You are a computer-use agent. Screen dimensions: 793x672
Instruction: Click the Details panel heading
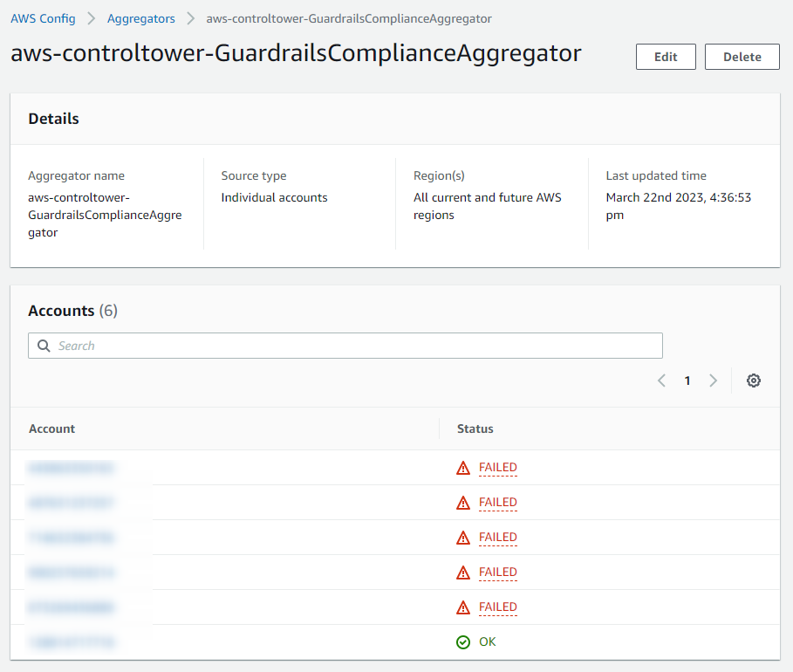pyautogui.click(x=53, y=119)
